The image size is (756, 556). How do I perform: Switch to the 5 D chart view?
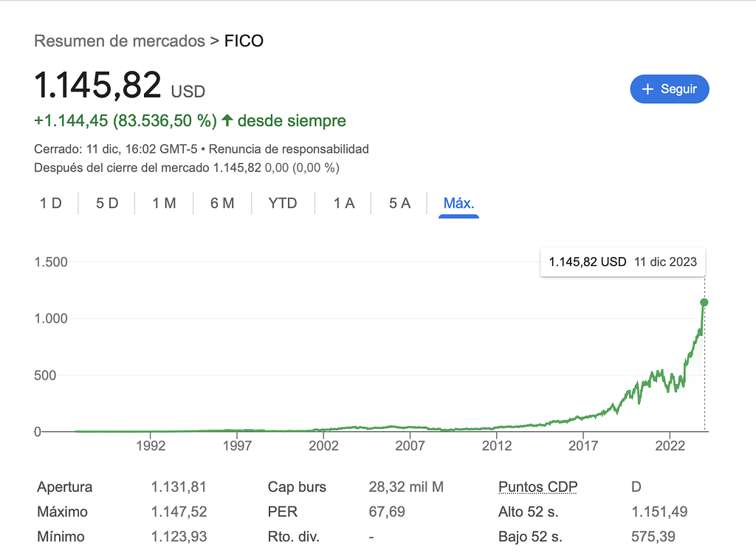click(106, 202)
